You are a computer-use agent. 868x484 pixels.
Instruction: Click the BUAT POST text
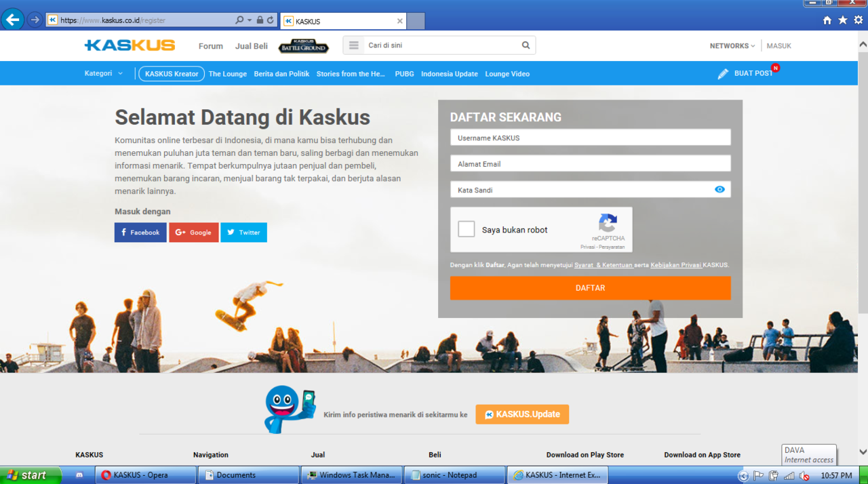(x=753, y=73)
